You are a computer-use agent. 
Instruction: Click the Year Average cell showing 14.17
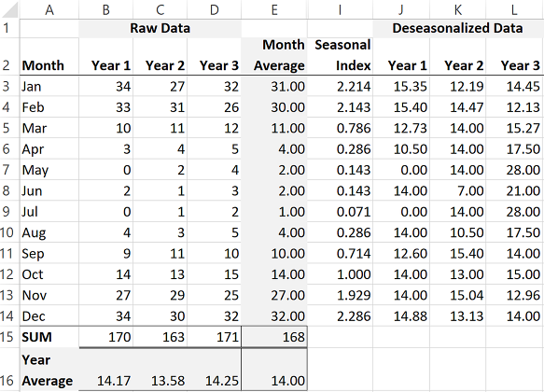[105, 370]
